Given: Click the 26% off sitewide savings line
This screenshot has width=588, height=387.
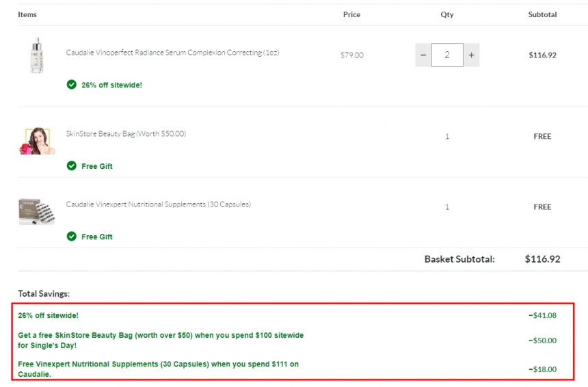Looking at the screenshot, I should [x=49, y=316].
